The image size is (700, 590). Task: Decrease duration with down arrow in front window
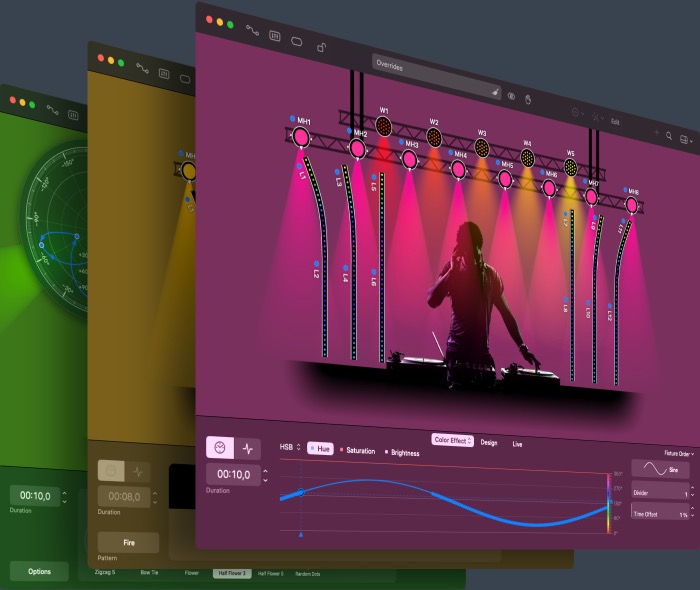266,480
